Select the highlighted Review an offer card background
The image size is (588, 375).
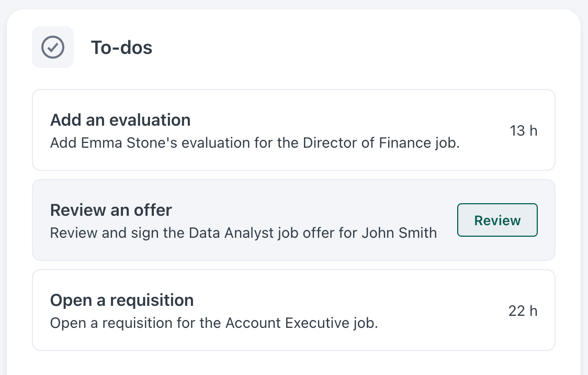coord(293,220)
